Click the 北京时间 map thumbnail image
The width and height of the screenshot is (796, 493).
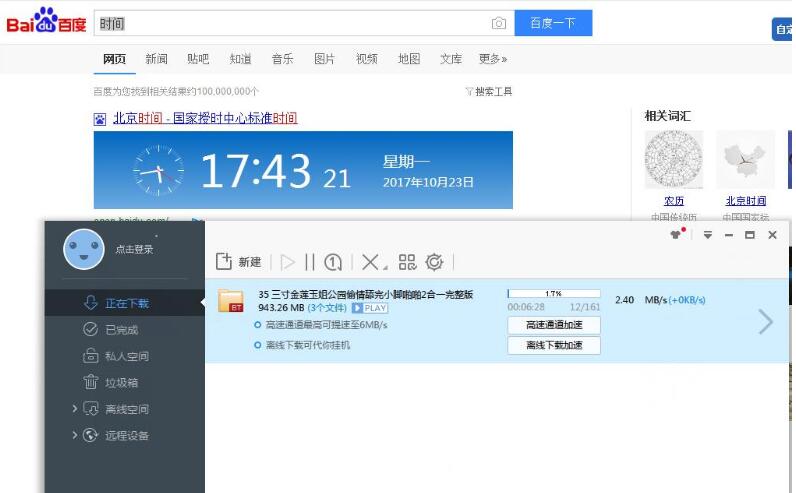[x=745, y=159]
